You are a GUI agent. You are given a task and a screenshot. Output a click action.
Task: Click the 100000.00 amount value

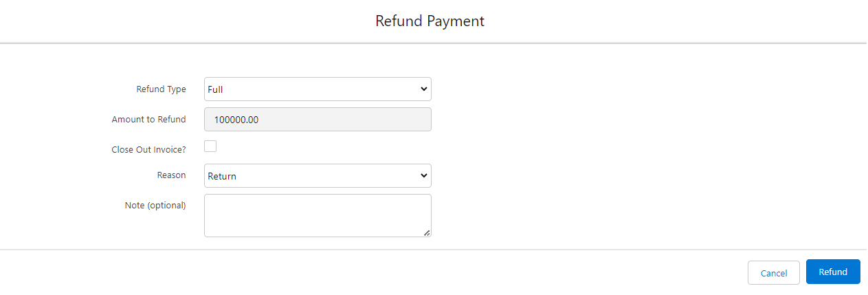click(x=236, y=120)
